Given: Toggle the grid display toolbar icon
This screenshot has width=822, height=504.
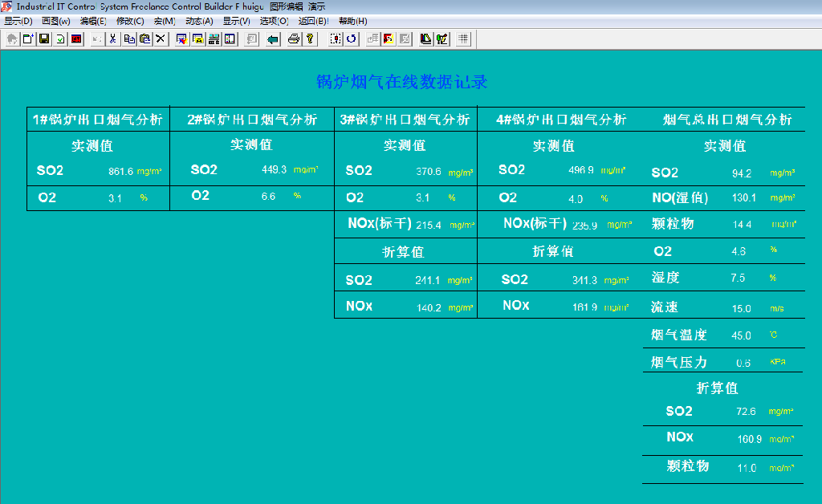Looking at the screenshot, I should (x=463, y=39).
